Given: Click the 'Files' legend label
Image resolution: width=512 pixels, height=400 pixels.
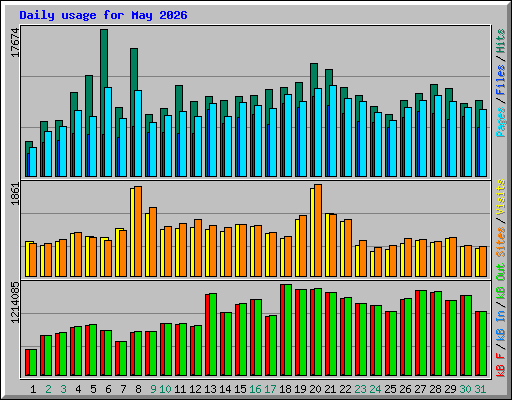Looking at the screenshot, I should (501, 80).
